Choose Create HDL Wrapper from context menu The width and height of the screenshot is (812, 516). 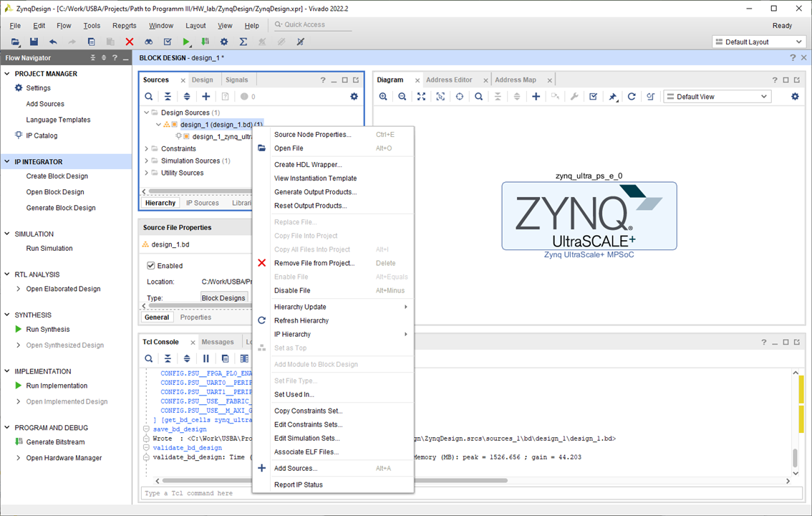[x=308, y=165]
